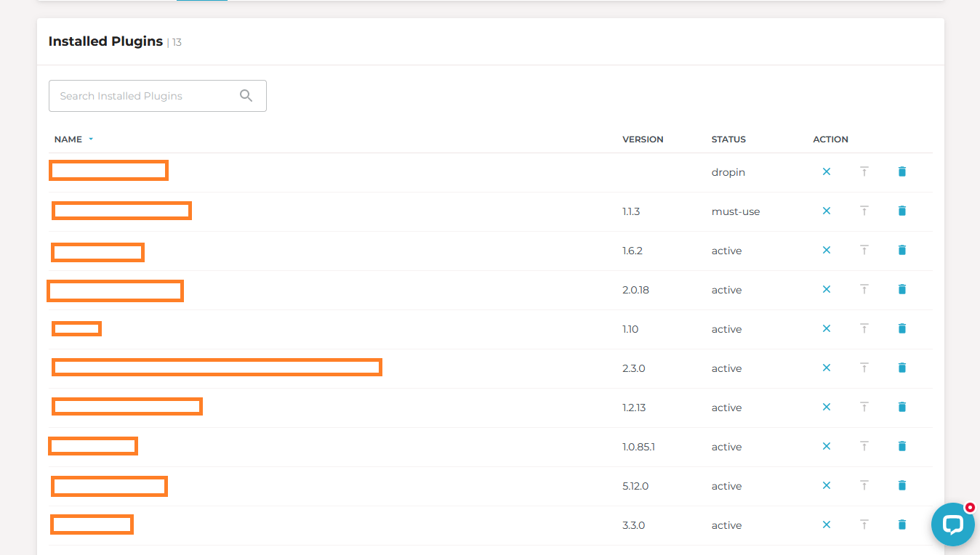The image size is (980, 555).
Task: Delete the plugin with version 1.10
Action: tap(902, 328)
